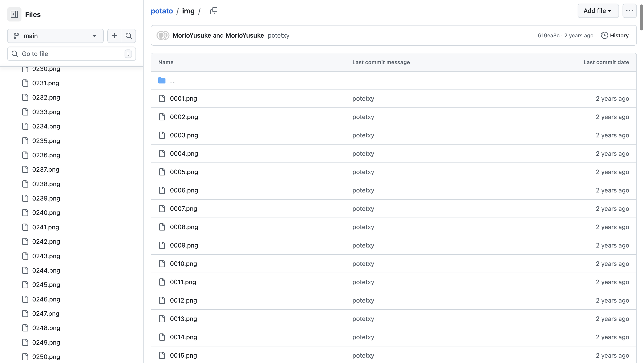Collapse the file tree side panel
The height and width of the screenshot is (363, 644).
click(x=14, y=14)
